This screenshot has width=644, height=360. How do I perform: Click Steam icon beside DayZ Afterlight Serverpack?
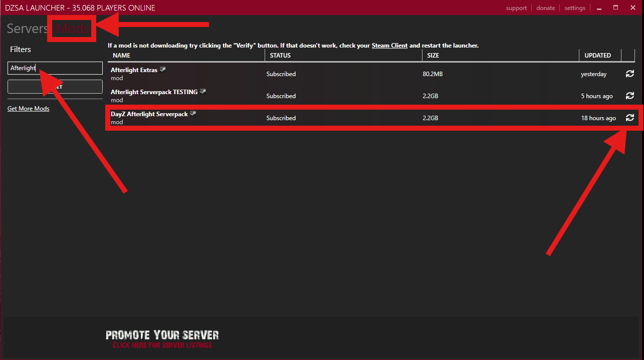[193, 114]
